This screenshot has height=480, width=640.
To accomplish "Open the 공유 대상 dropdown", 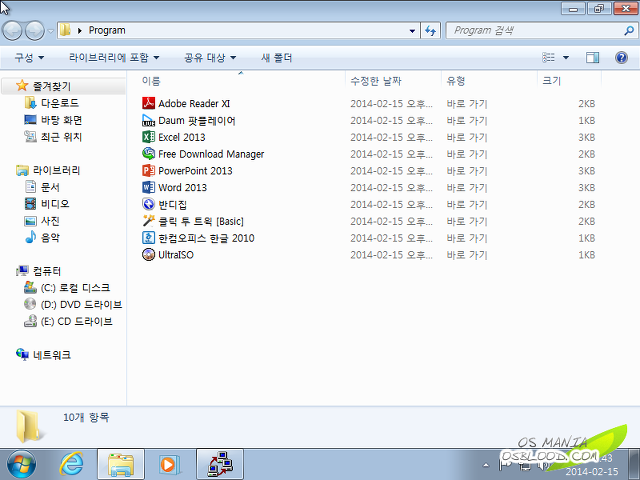I will click(x=210, y=58).
